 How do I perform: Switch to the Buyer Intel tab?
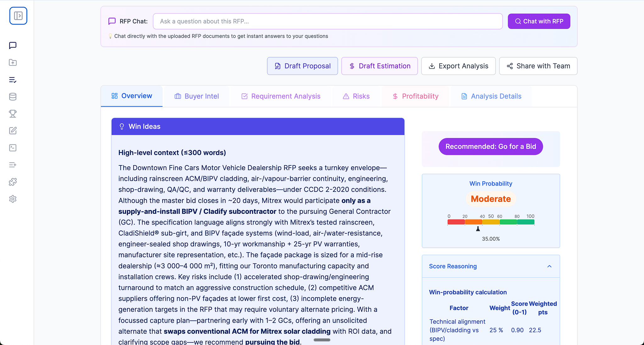tap(197, 96)
